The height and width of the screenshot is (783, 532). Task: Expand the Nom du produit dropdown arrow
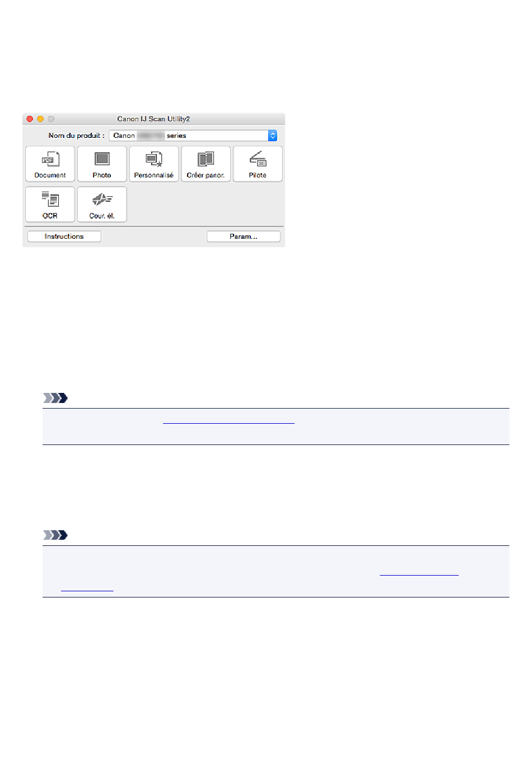pos(272,136)
